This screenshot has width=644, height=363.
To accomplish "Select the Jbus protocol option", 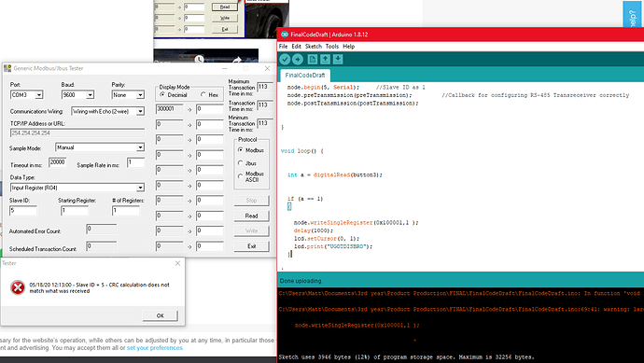I will (x=240, y=163).
